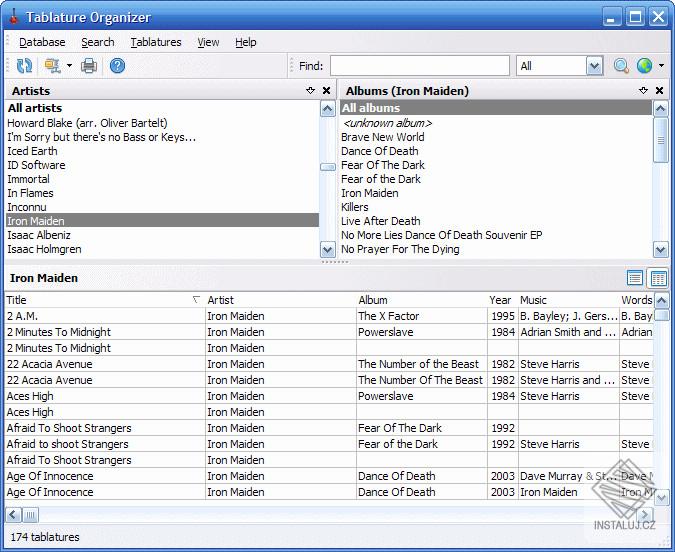675x552 pixels.
Task: Click the database import toolbar icon
Action: point(53,66)
